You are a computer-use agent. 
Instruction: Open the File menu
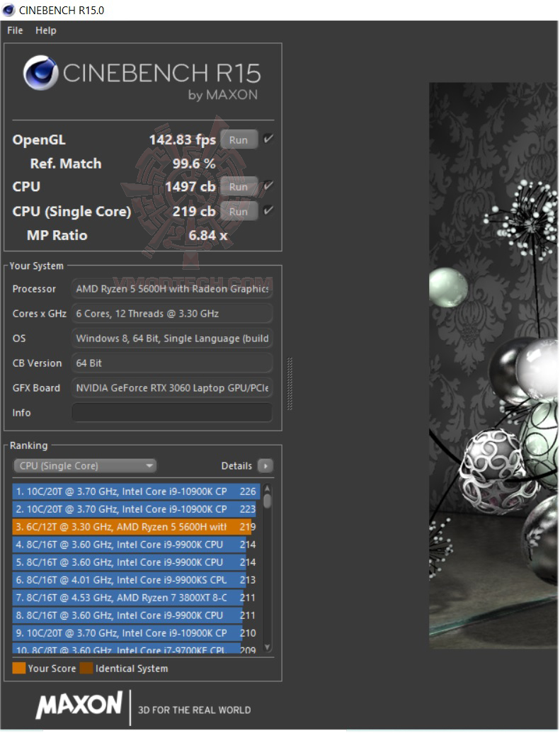(15, 30)
